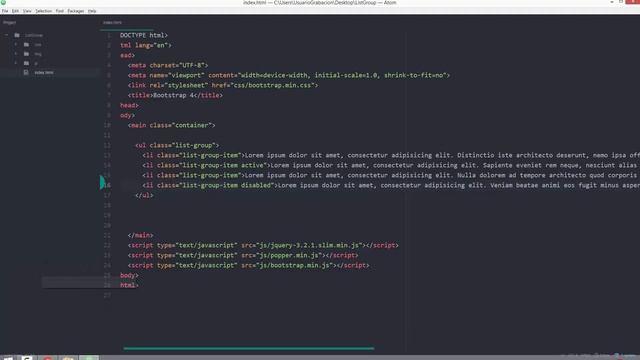Click the index.html file icon in tree
The image size is (640, 360).
[26, 72]
